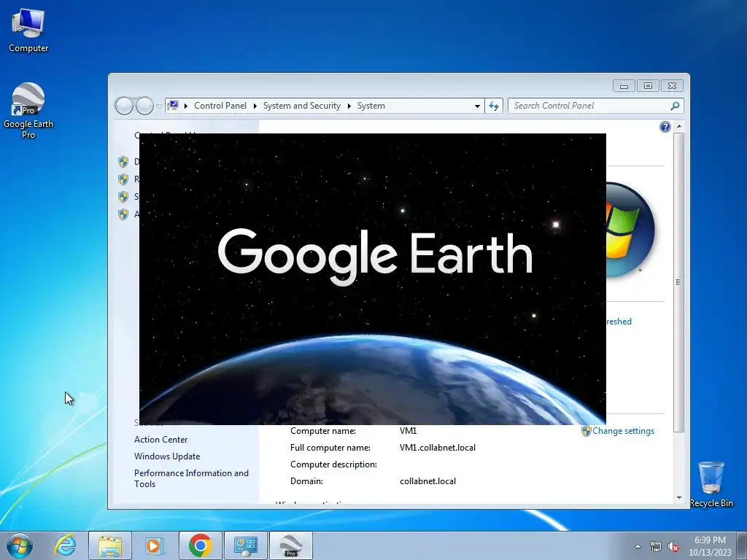Screen dimensions: 747x560
Task: Click the vertical scrollbar thumb
Action: click(x=679, y=282)
